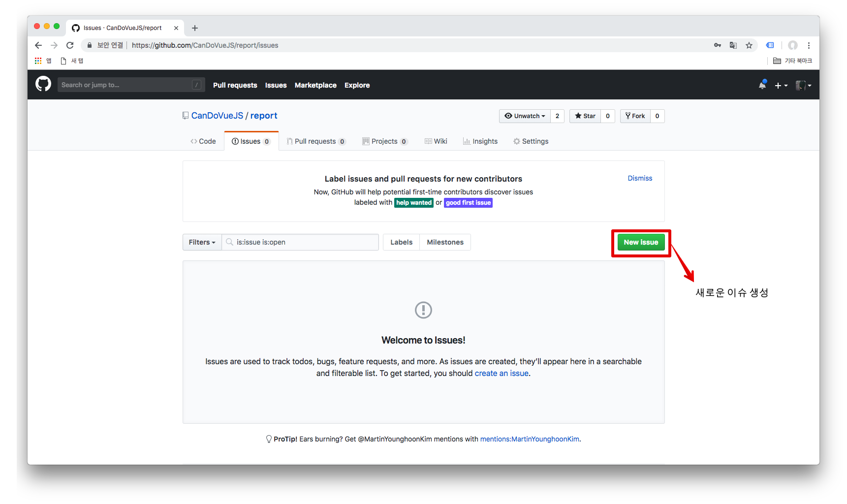This screenshot has width=847, height=504.
Task: Open a new browser tab
Action: tap(195, 28)
